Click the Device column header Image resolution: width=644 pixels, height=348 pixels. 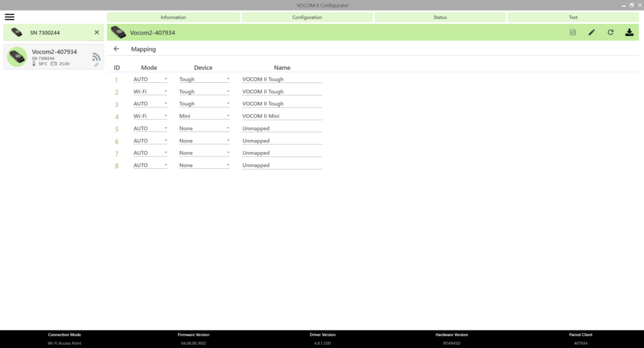click(203, 67)
